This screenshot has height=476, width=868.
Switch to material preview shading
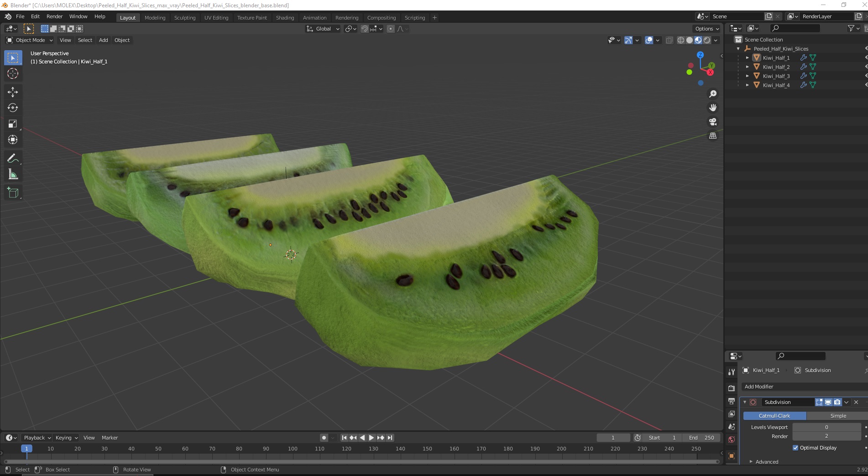point(698,40)
